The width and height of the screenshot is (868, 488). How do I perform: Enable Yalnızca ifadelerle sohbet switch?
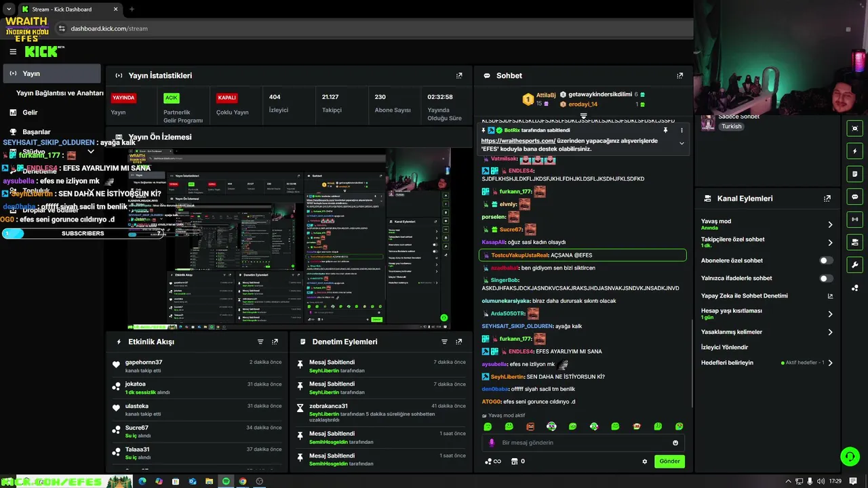click(825, 278)
